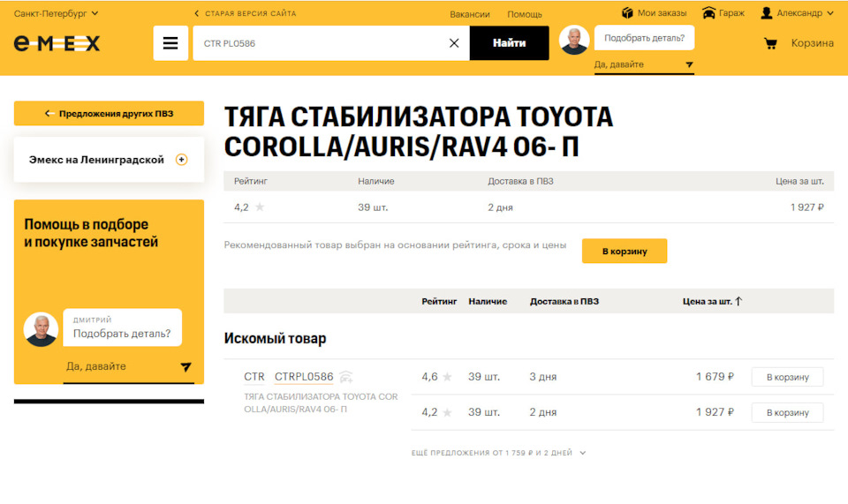This screenshot has height=504, width=848.
Task: Expand Ещё предложения от 1 759 ₽
Action: pos(498,453)
